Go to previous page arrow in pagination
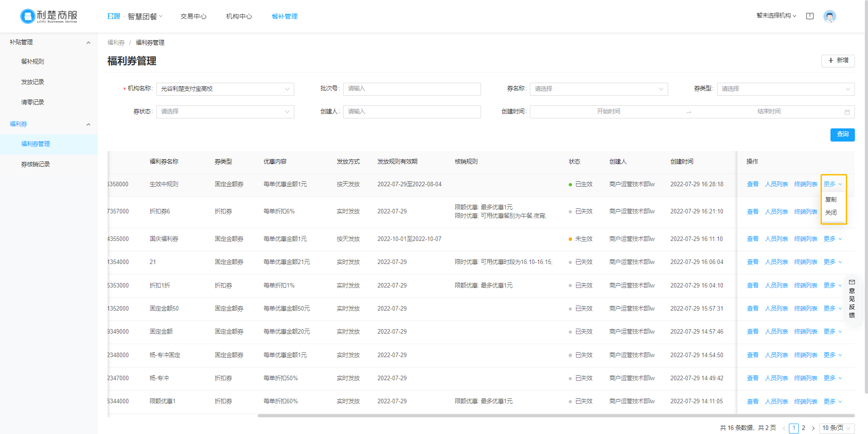Image resolution: width=868 pixels, height=434 pixels. (x=784, y=428)
